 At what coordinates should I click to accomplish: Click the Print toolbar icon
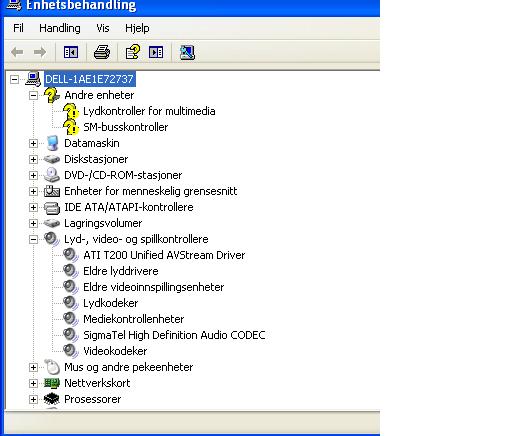point(102,52)
